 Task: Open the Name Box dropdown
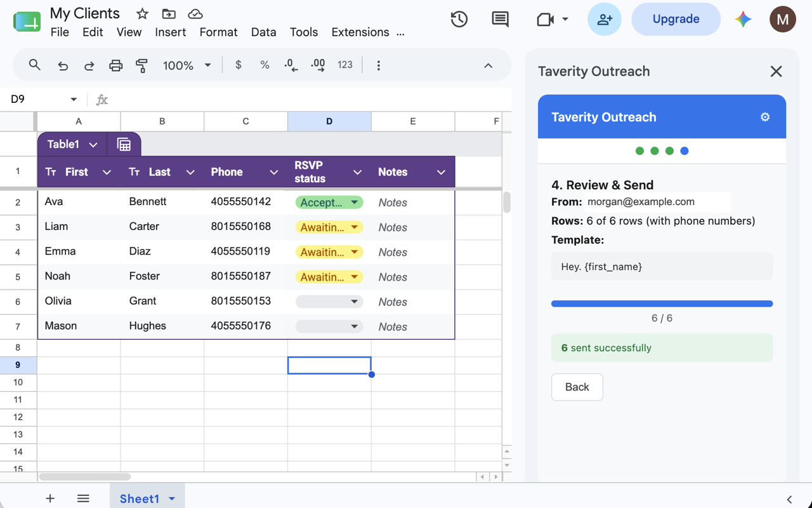[x=74, y=100]
